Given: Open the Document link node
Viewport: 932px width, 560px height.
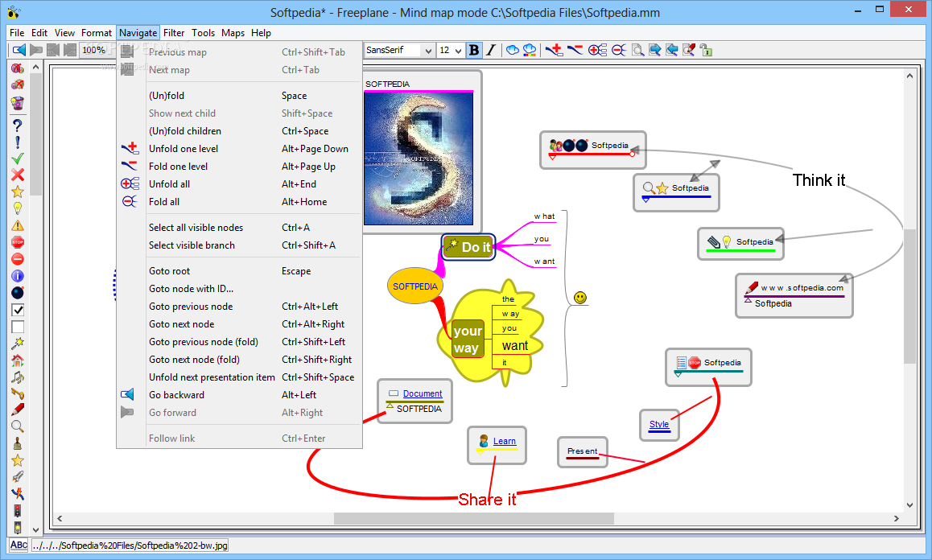Looking at the screenshot, I should point(422,393).
